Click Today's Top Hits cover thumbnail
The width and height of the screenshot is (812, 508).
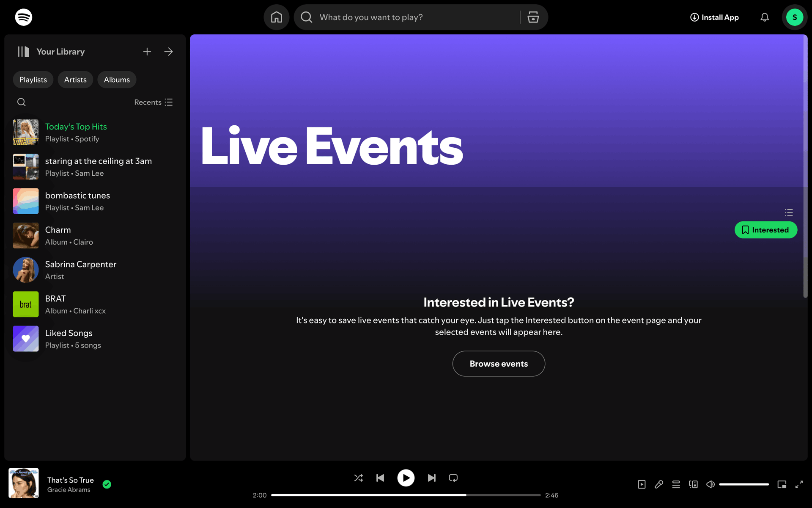pos(26,133)
